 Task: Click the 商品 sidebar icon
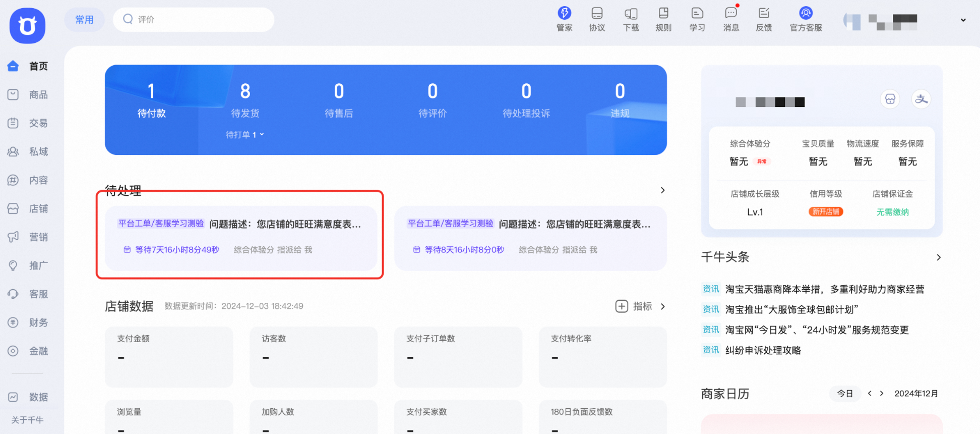point(13,94)
